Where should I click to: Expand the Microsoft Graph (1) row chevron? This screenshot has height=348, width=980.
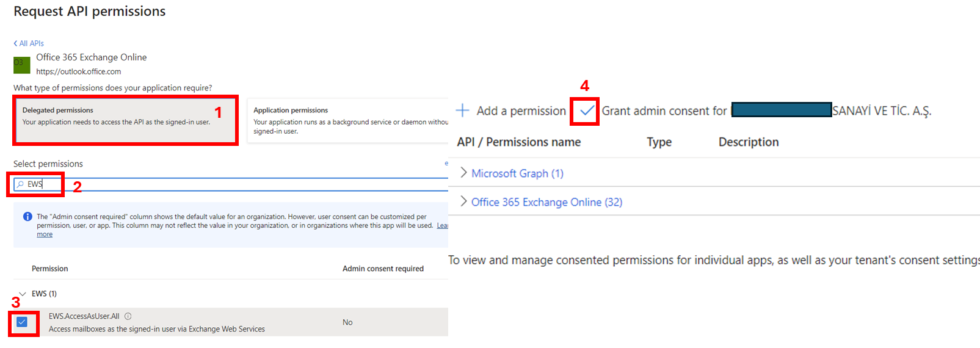463,173
